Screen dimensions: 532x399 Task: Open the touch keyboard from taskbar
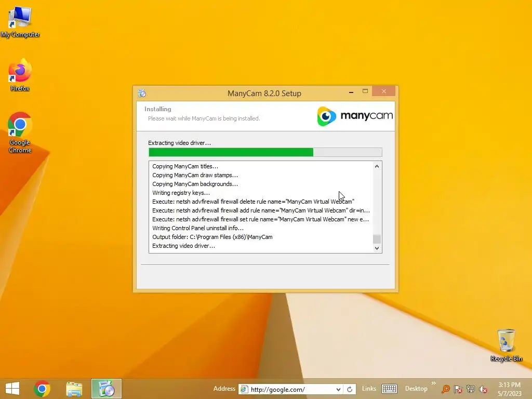pos(389,389)
